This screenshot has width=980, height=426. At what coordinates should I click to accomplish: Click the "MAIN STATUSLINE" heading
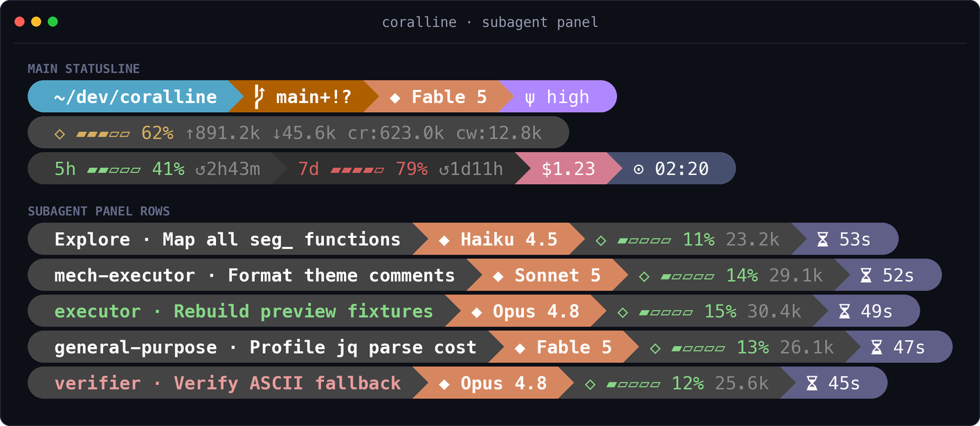point(84,68)
